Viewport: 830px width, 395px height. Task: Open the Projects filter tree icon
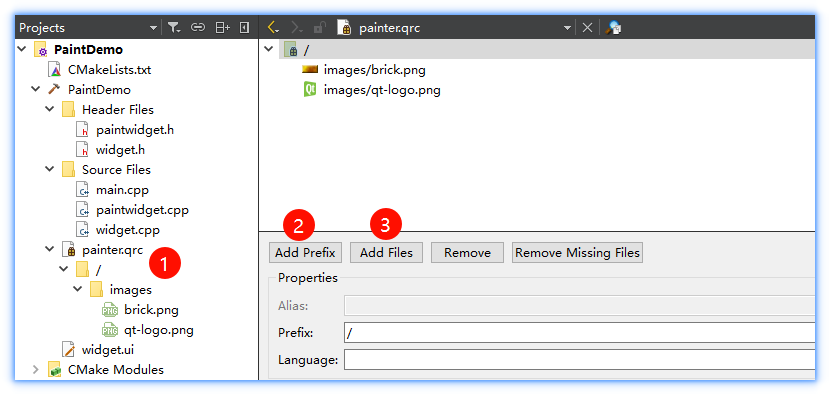[x=174, y=28]
